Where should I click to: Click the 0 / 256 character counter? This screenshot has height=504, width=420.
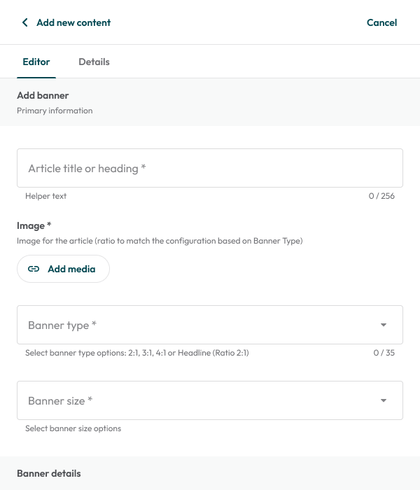381,196
